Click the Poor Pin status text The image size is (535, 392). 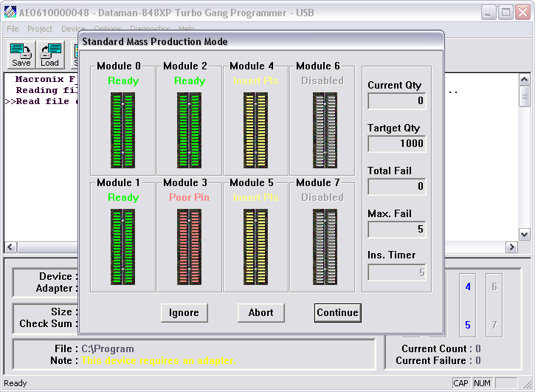[x=189, y=197]
